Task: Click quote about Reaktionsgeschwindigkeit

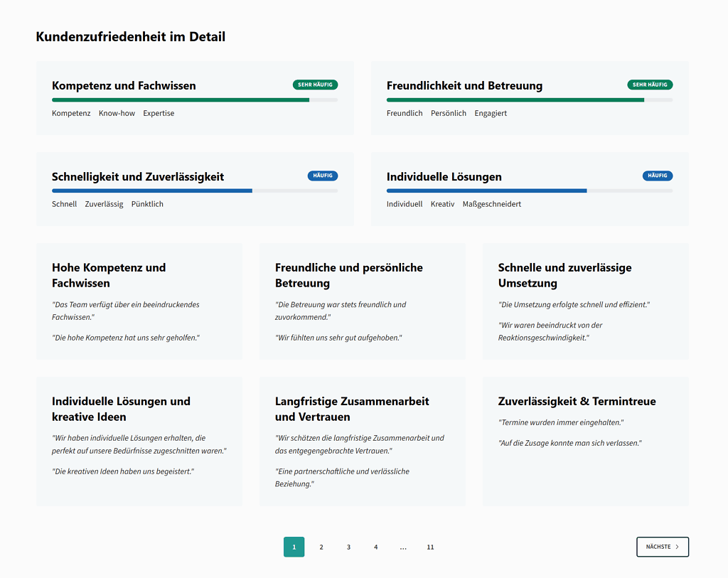Action: 550,331
